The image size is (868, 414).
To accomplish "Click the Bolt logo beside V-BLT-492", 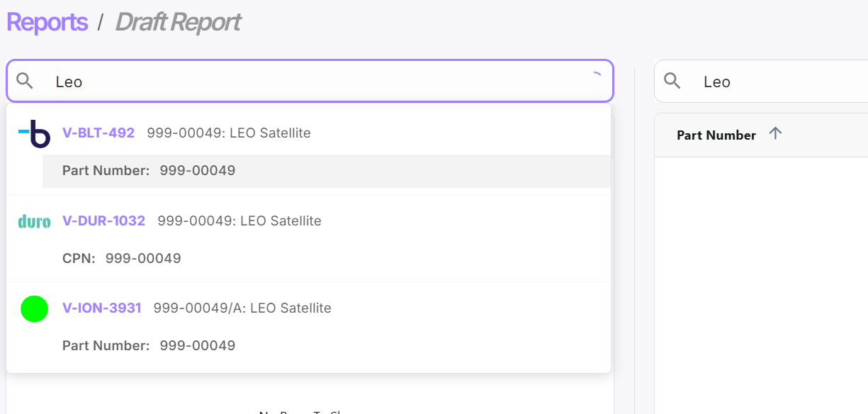I will tap(34, 133).
